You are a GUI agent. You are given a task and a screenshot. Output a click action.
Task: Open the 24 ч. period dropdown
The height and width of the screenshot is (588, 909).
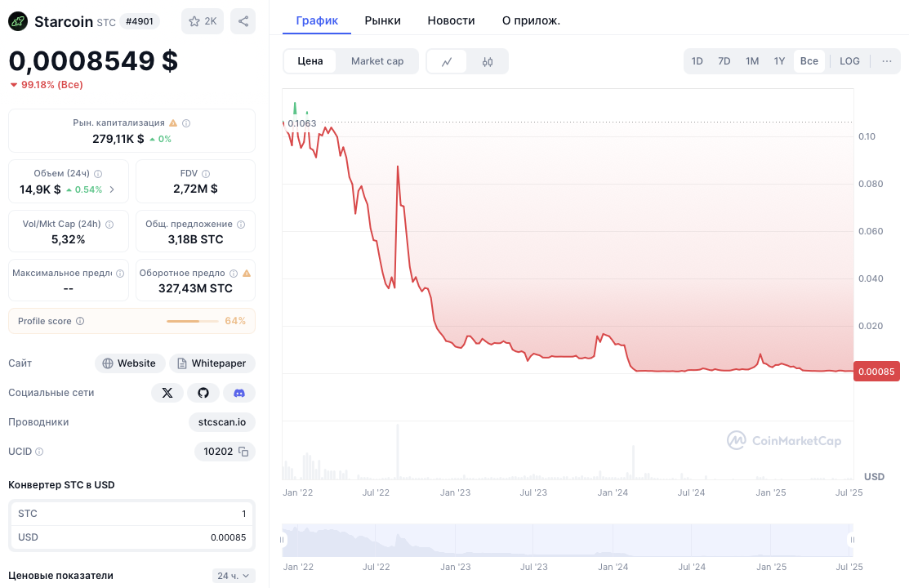click(x=233, y=576)
